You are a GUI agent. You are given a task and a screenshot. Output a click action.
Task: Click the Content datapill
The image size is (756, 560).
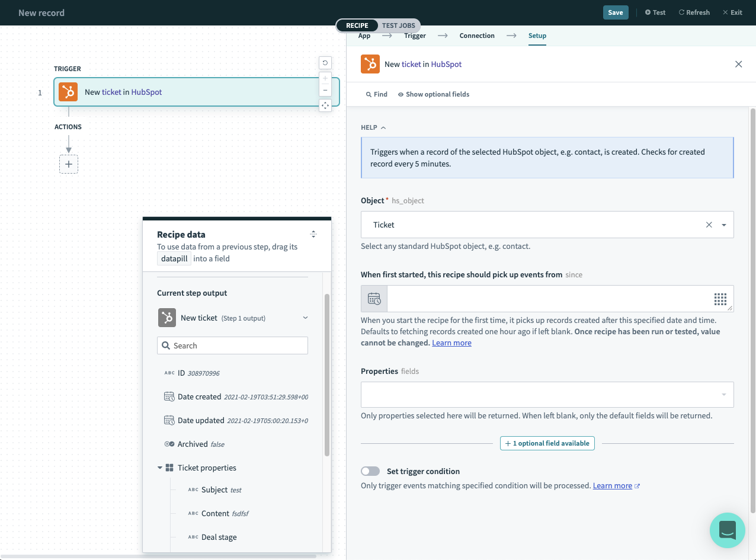pos(217,513)
